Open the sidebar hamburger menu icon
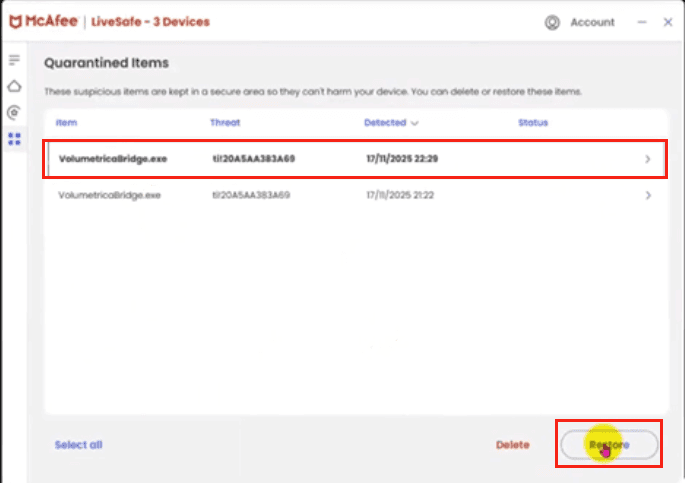 tap(14, 59)
